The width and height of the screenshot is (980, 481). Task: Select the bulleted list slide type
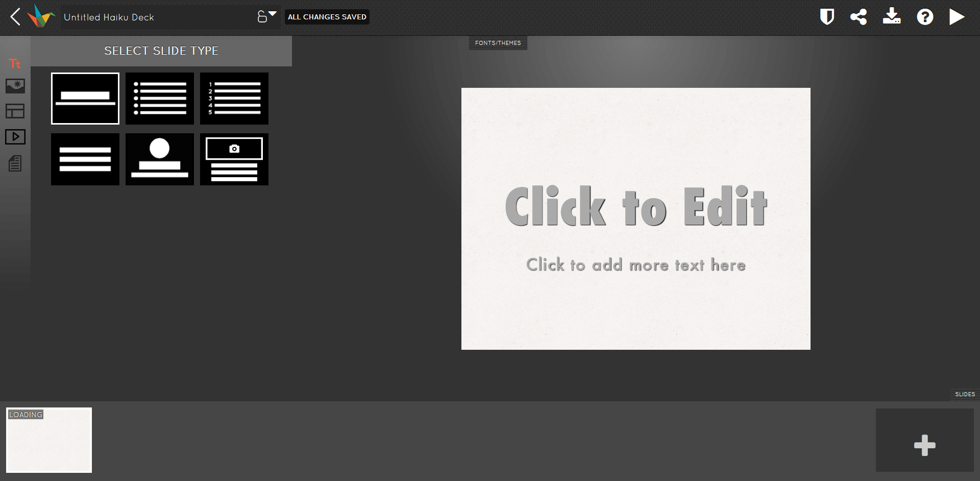click(x=160, y=99)
